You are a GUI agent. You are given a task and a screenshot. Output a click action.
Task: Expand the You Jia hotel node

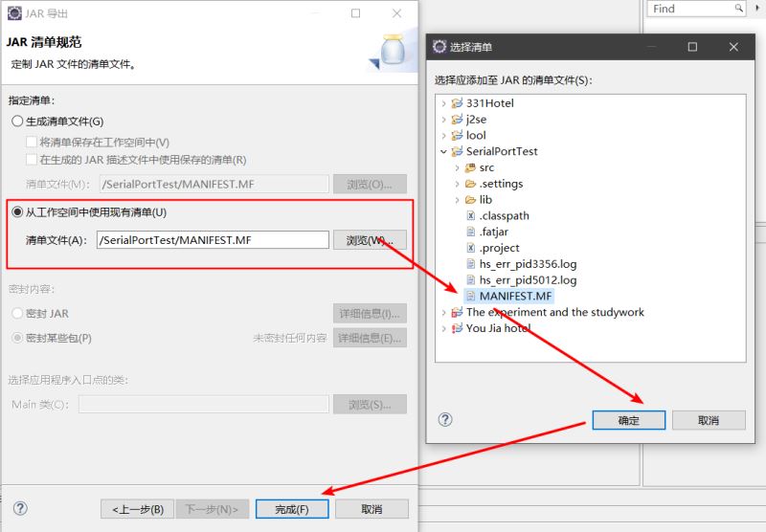click(x=443, y=328)
